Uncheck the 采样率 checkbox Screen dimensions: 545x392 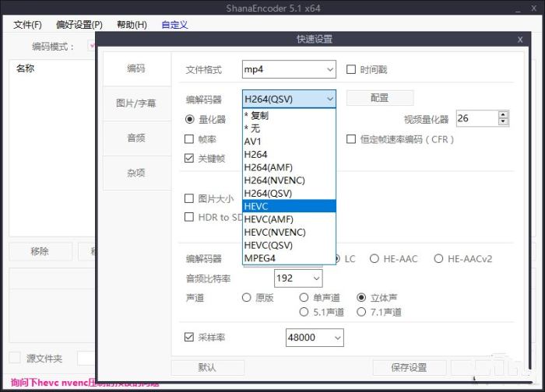189,337
